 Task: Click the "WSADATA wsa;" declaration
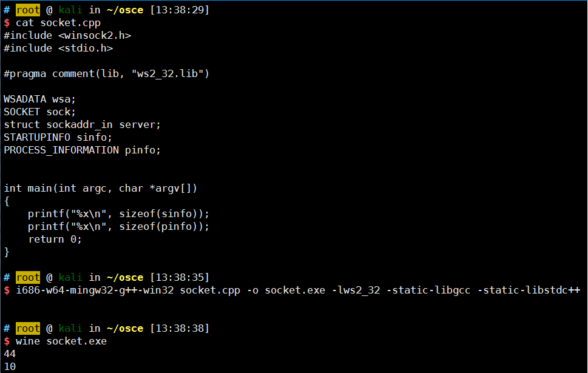point(40,99)
